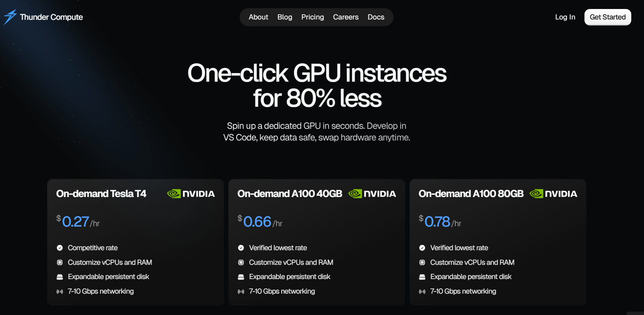644x315 pixels.
Task: Click the NVIDIA logo on the A100 80GB card
Action: 553,194
